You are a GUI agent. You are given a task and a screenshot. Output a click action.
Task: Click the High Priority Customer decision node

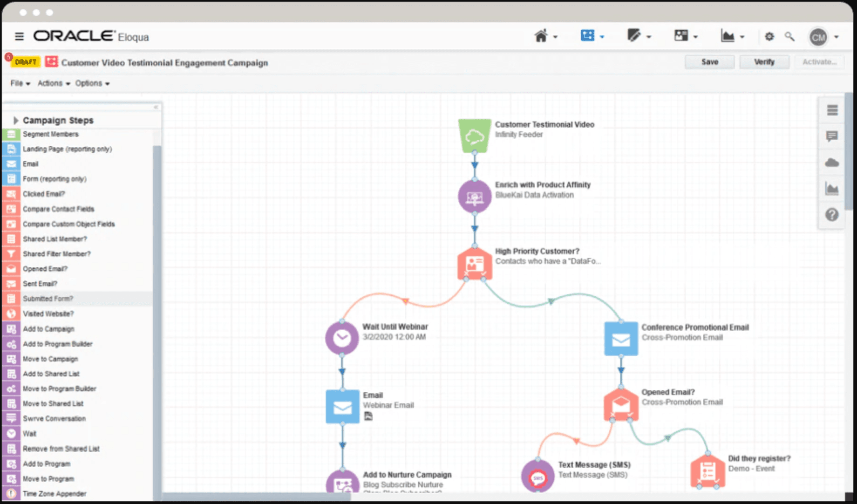pyautogui.click(x=475, y=263)
